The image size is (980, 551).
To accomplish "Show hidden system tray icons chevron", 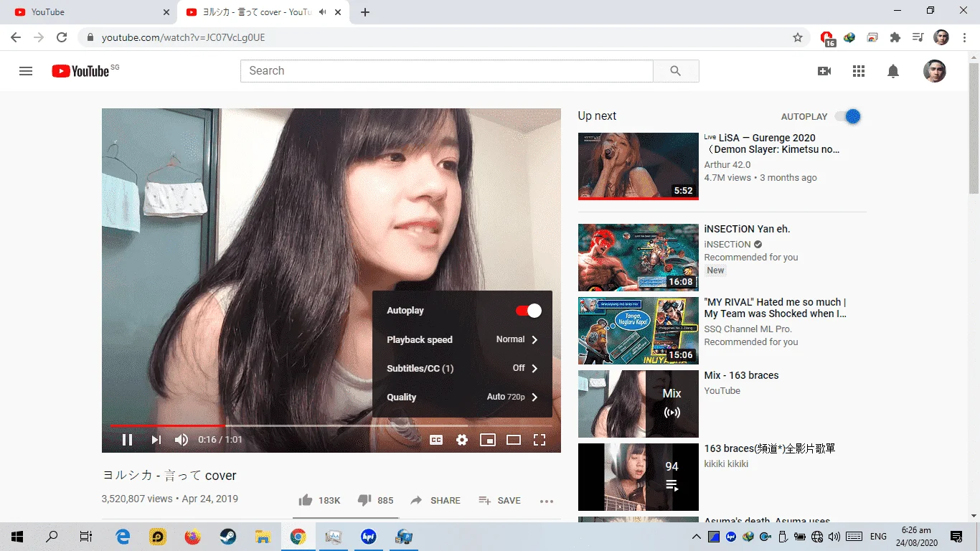I will (x=697, y=537).
